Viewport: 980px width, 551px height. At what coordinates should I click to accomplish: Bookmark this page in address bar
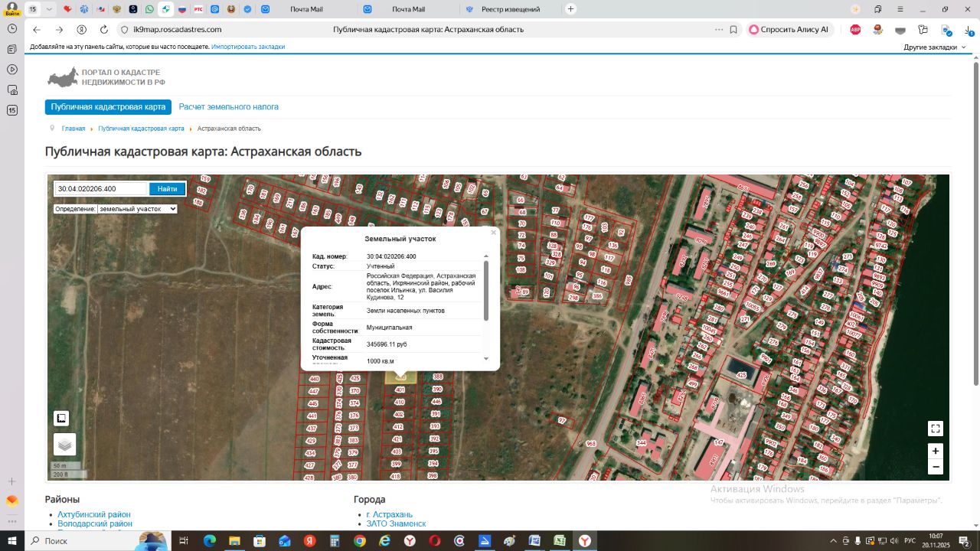click(733, 30)
